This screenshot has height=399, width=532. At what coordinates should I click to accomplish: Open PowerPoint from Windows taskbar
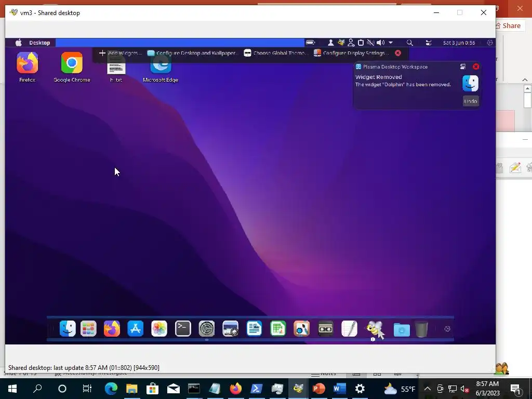tap(318, 389)
